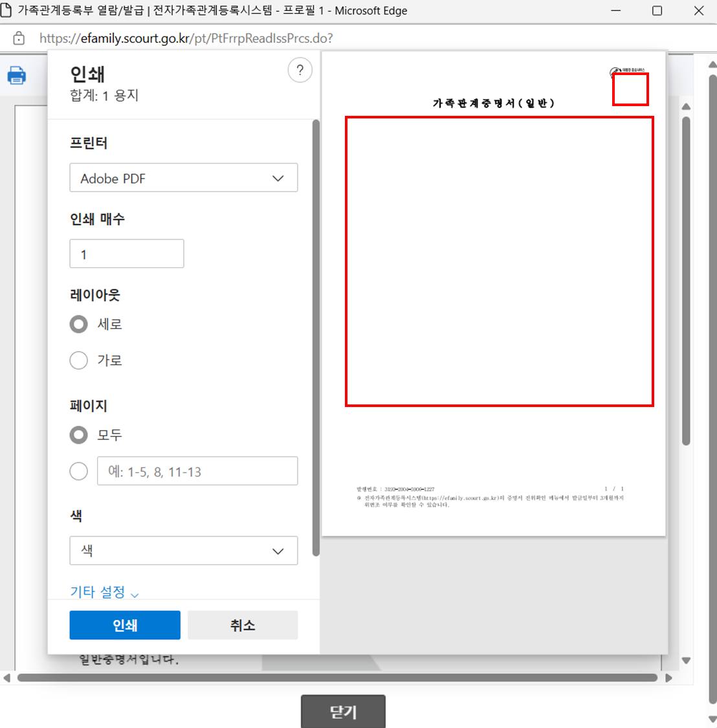Viewport: 717px width, 728px height.
Task: Click the blue printer icon top-left
Action: click(16, 75)
